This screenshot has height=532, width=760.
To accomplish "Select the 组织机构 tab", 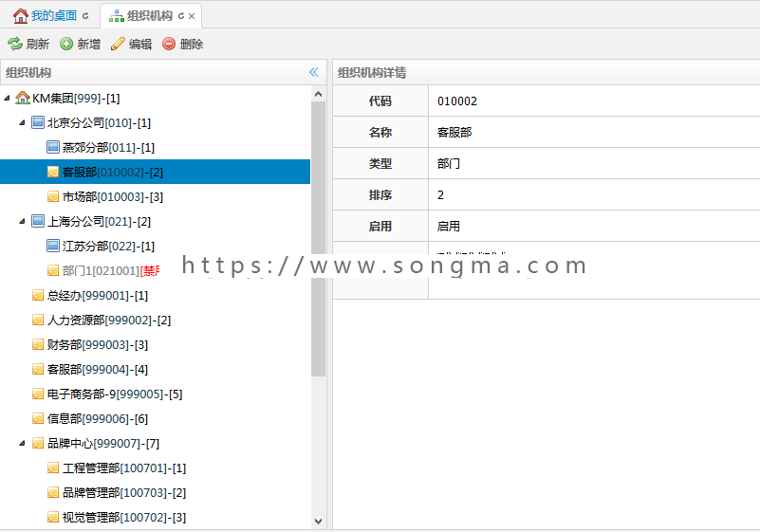I will (149, 16).
